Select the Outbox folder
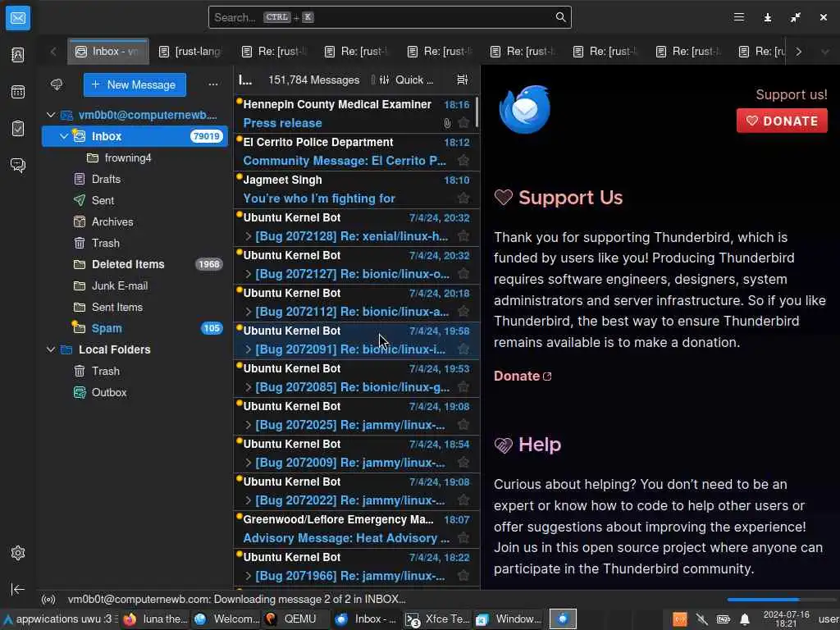 [x=135, y=392]
